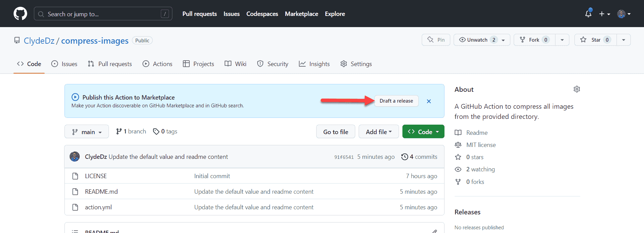View the 0 tags list
The width and height of the screenshot is (644, 233).
pos(165,131)
